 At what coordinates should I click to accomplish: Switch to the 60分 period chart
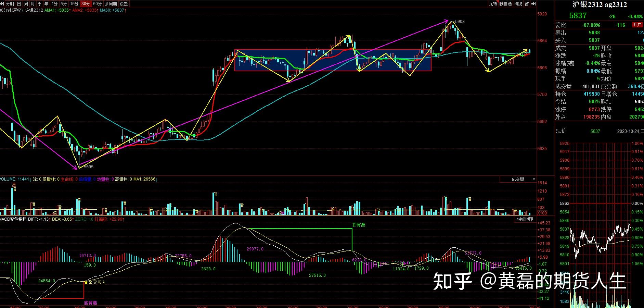point(98,4)
